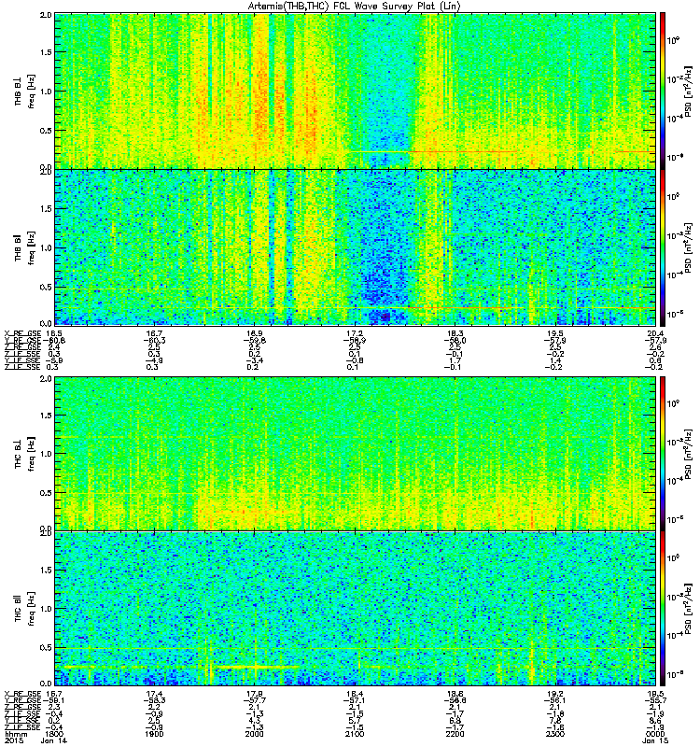This screenshot has width=700, height=747.
Task: Click the X_RE_GSE value 18.3 in the THB table
Action: pos(455,333)
